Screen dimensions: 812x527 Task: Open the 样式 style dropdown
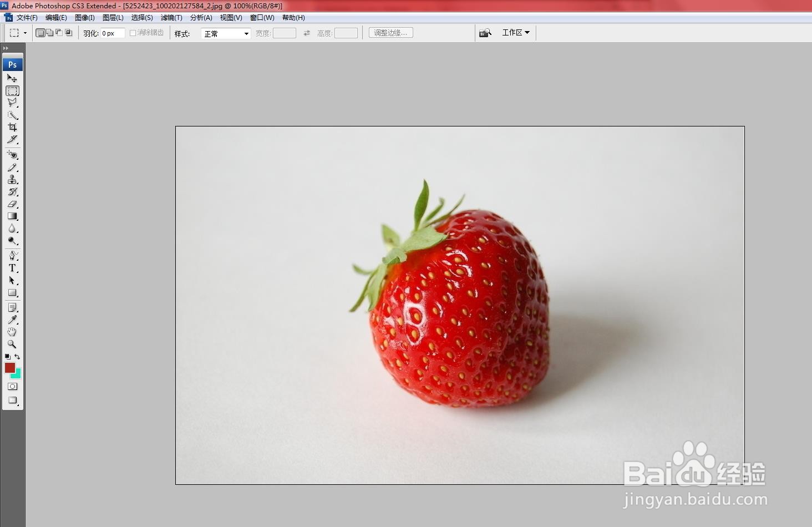pos(226,33)
